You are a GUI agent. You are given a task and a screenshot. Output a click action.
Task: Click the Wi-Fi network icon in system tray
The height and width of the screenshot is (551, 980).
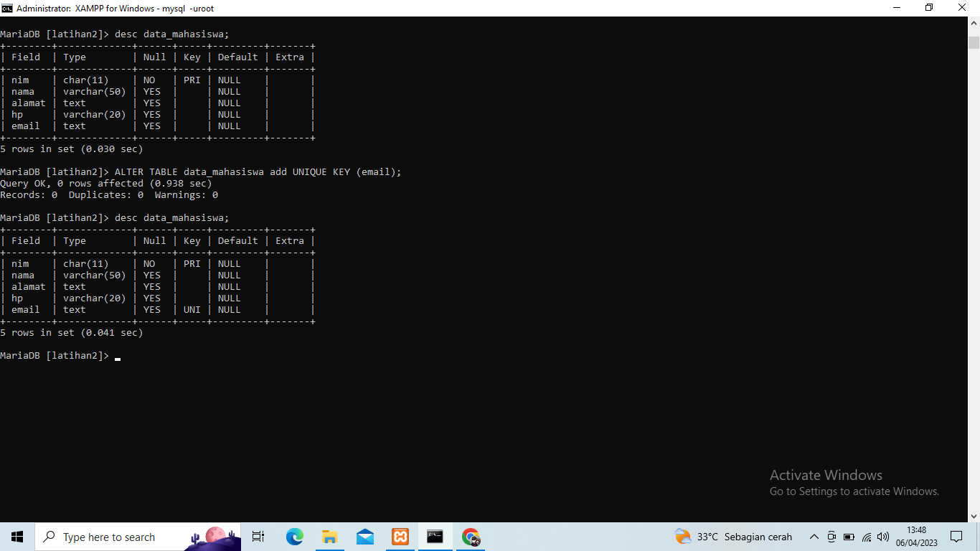866,537
